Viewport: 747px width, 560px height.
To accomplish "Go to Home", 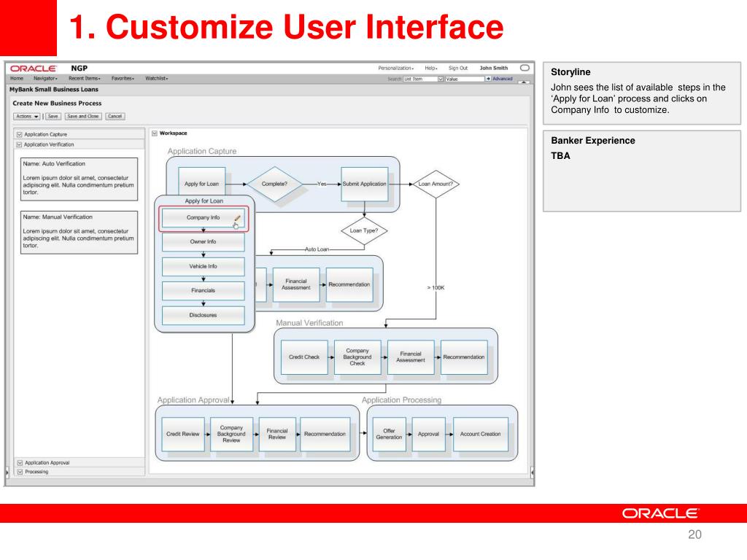I will point(17,78).
